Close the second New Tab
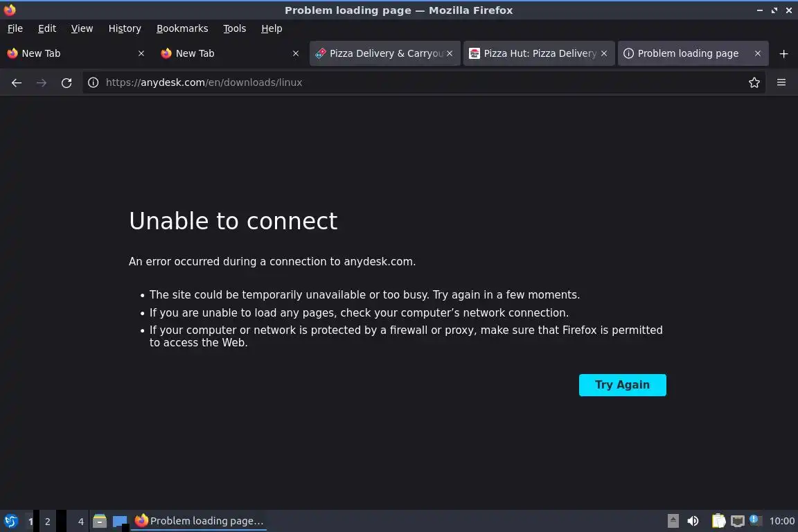This screenshot has width=798, height=532. (x=296, y=53)
